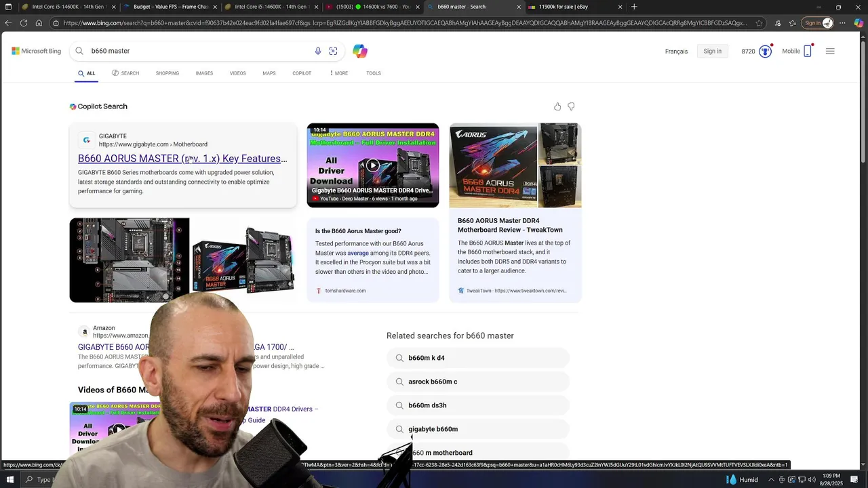
Task: Click the 8720 rewards points
Action: (x=748, y=52)
